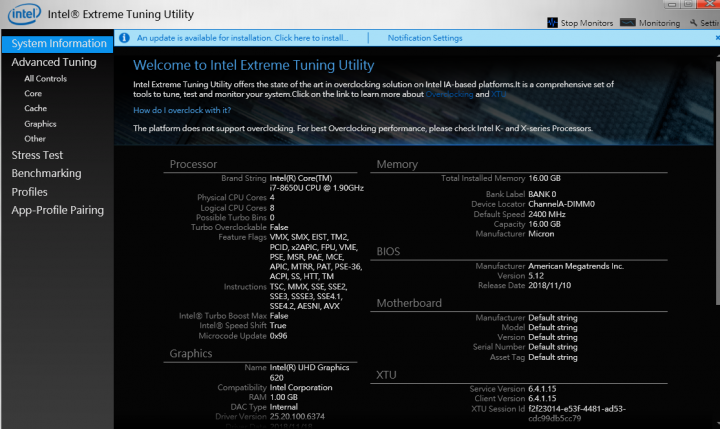Click the BIOS version '5.12' value
The width and height of the screenshot is (720, 429).
click(536, 276)
